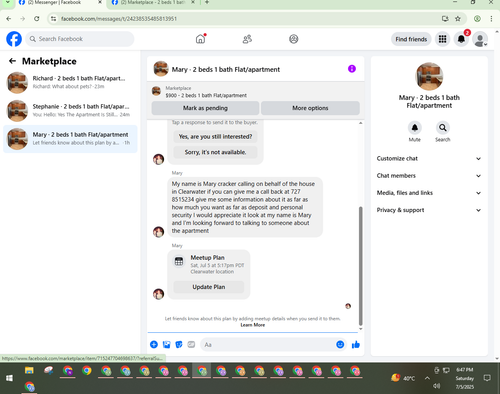Select the Mary conversation in list
This screenshot has width=500, height=394.
point(70,139)
